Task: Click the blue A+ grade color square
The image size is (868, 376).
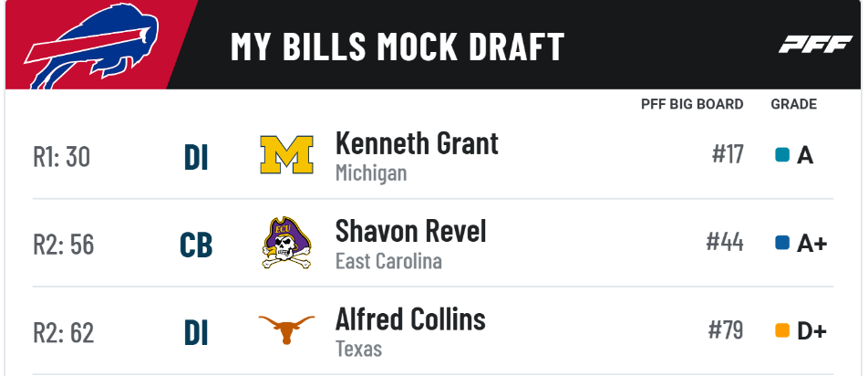Action: point(782,243)
